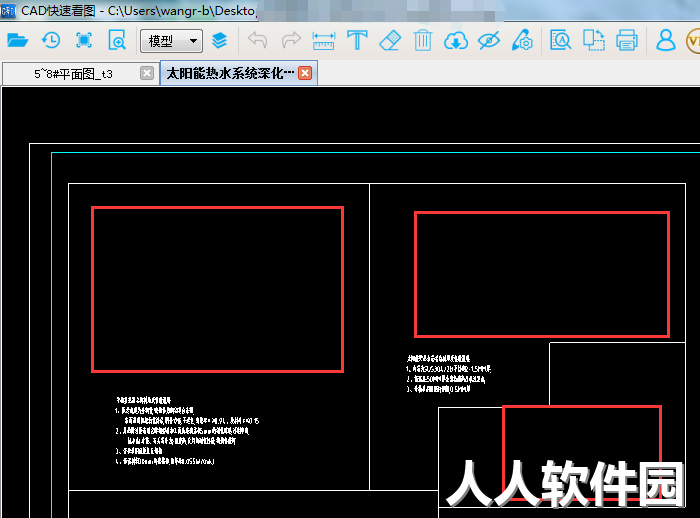Click the zoom extents full-view icon

pos(83,41)
